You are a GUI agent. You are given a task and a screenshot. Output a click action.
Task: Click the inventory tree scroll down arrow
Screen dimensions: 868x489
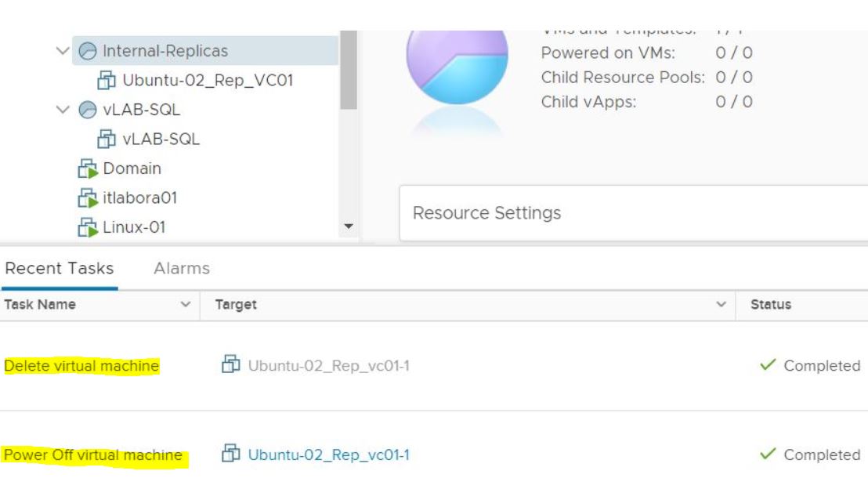coord(349,226)
